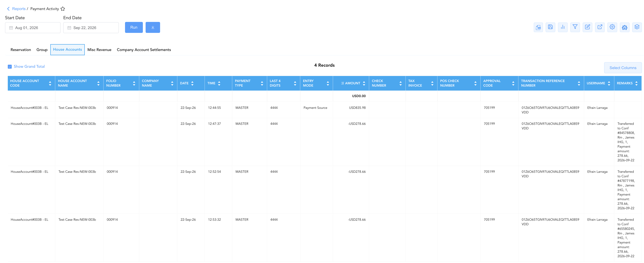
Task: Sort the Payment Type column
Action: [x=262, y=83]
